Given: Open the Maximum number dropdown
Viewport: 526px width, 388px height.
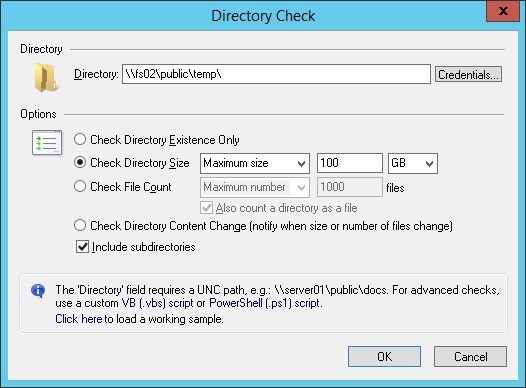Looking at the screenshot, I should [x=255, y=187].
